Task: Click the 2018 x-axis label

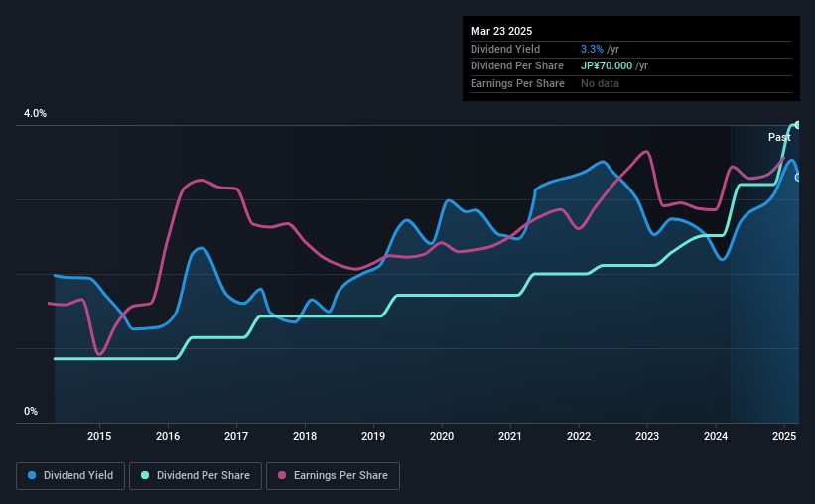Action: 305,436
